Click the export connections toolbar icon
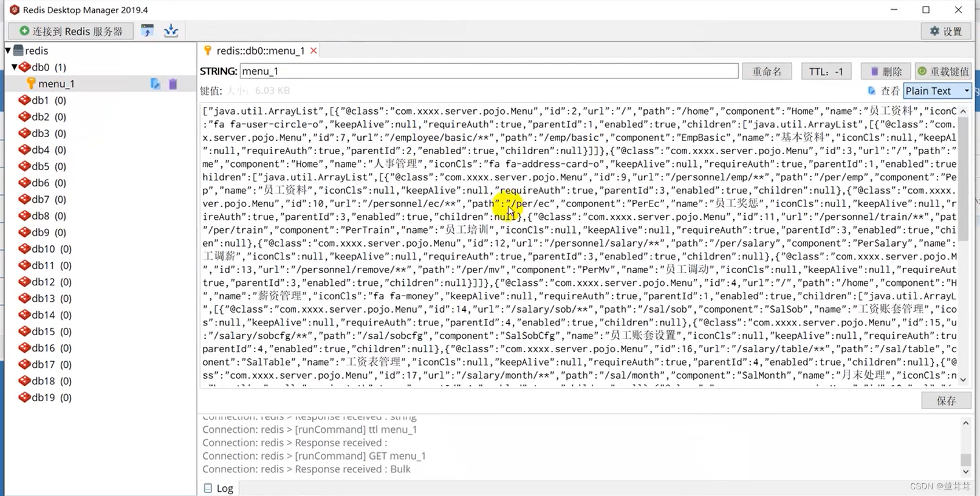The height and width of the screenshot is (496, 980). click(171, 30)
